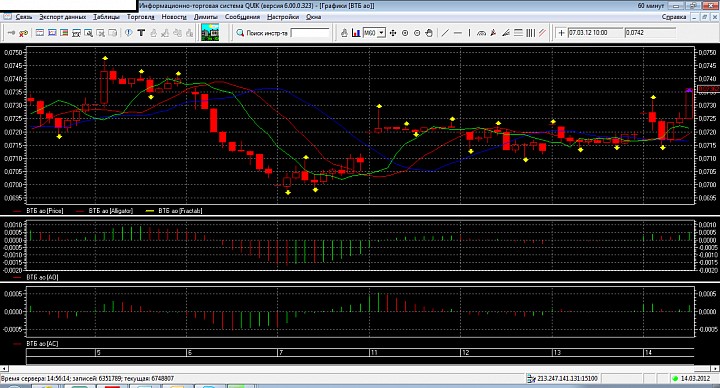Click the zoom out circle-minus icon
Screen dimensions: 720x388
pos(417,33)
